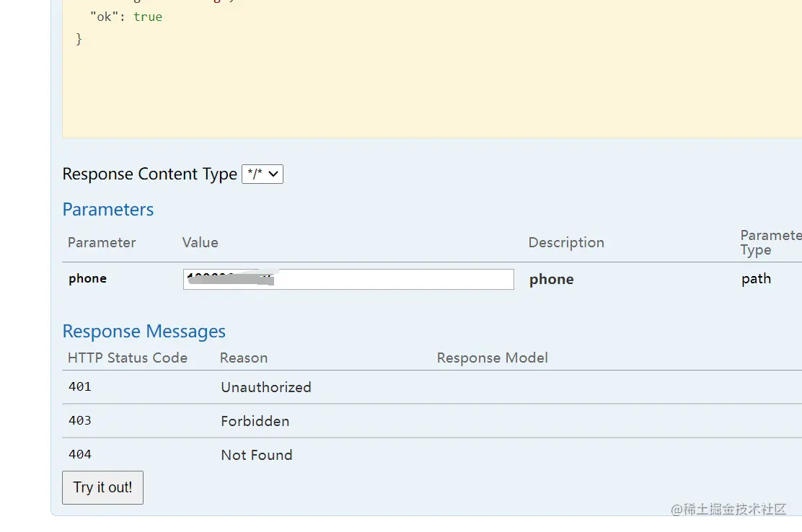
Task: Click the 403 status code cell
Action: [x=80, y=420]
